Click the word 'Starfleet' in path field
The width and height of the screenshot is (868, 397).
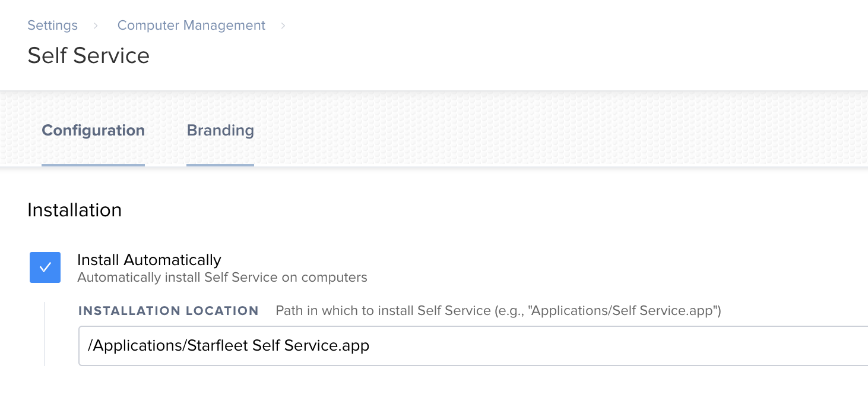tap(218, 346)
